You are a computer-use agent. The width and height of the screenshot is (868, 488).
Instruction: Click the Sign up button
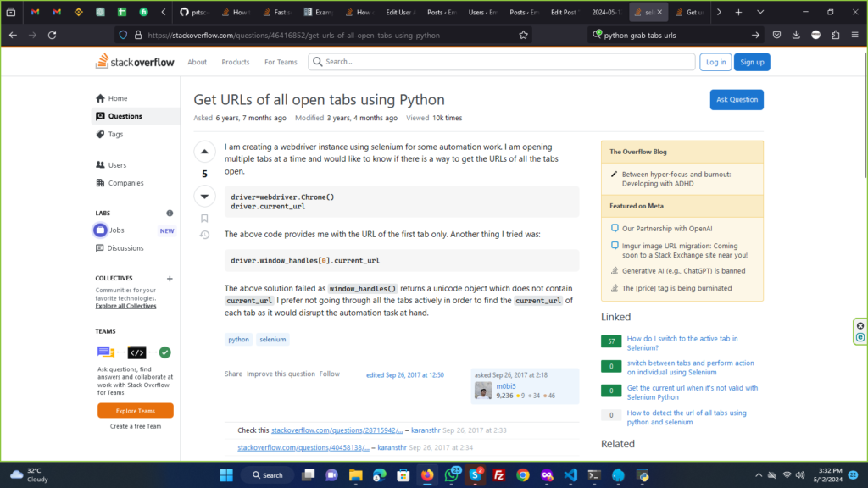pos(752,62)
